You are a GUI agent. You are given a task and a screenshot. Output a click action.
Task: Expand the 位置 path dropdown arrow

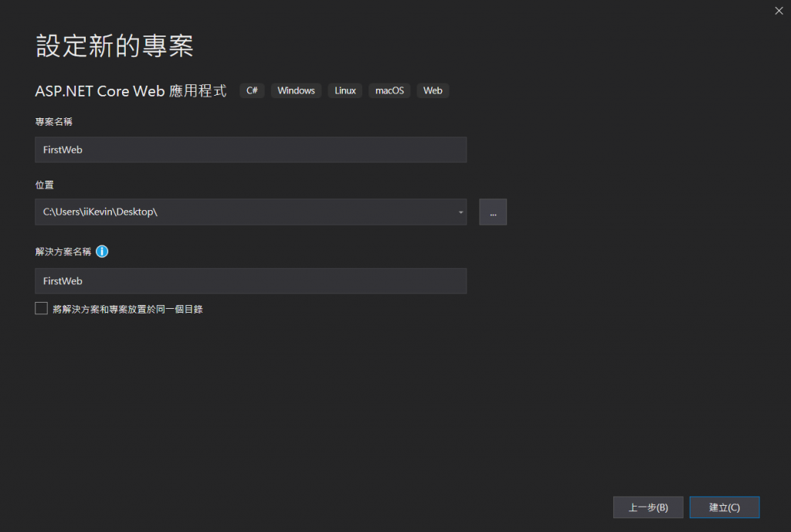[x=460, y=212]
